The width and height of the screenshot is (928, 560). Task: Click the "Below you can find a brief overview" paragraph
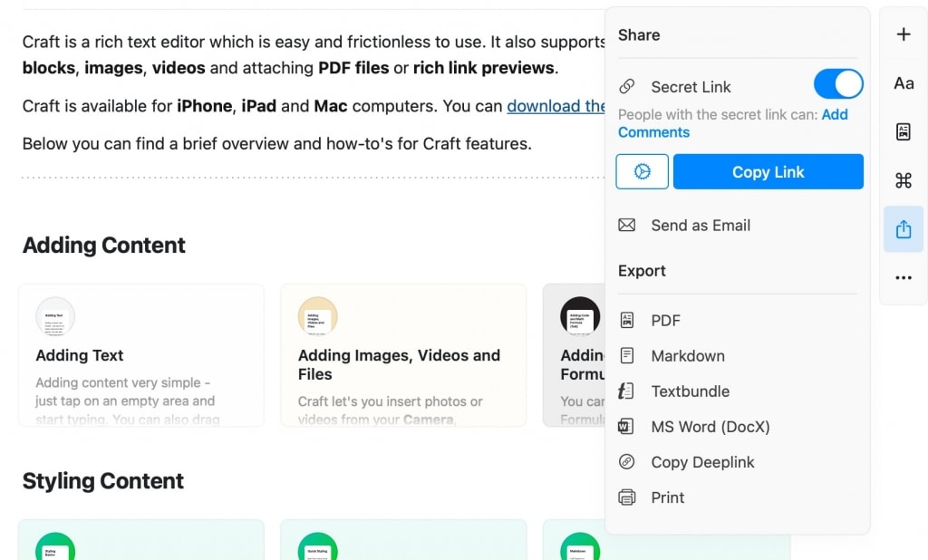point(277,144)
